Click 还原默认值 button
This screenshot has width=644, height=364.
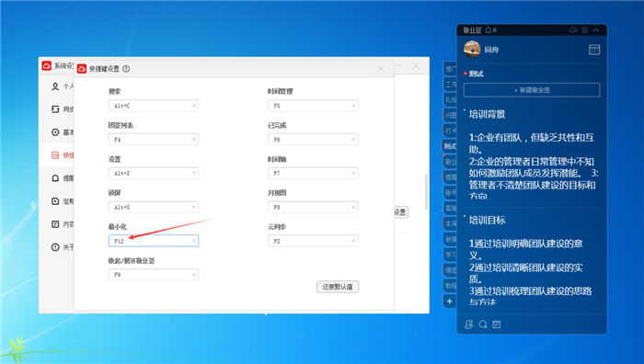tap(338, 287)
